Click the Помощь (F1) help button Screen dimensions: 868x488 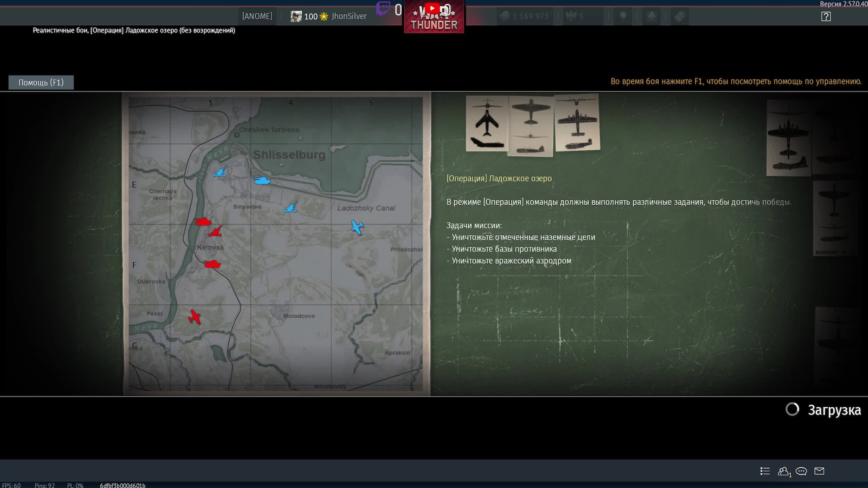click(x=41, y=82)
